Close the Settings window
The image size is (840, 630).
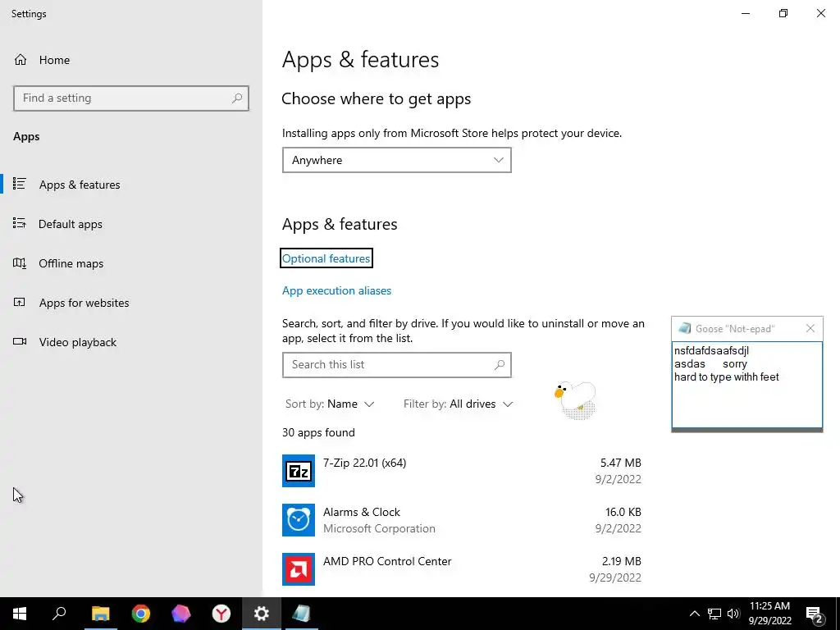coord(820,13)
